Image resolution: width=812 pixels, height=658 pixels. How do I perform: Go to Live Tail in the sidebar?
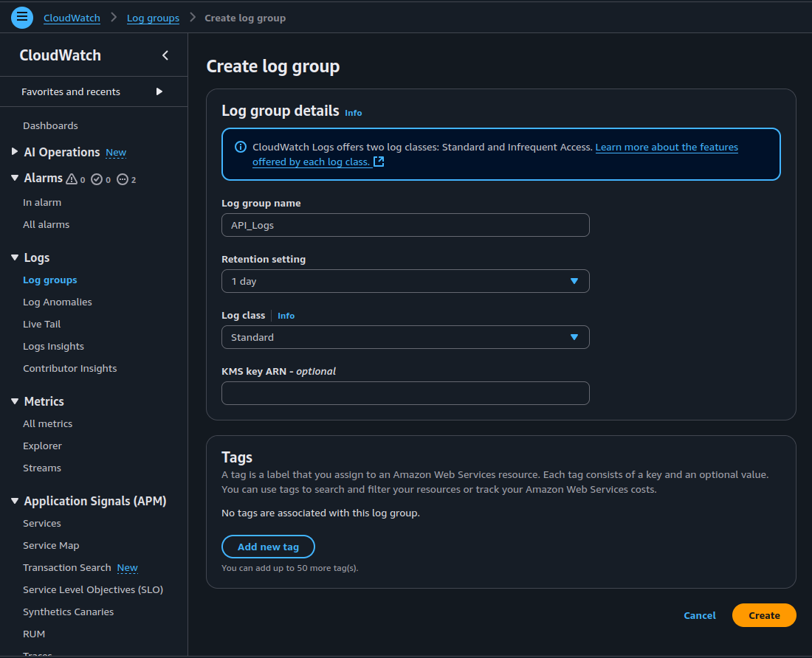coord(41,324)
